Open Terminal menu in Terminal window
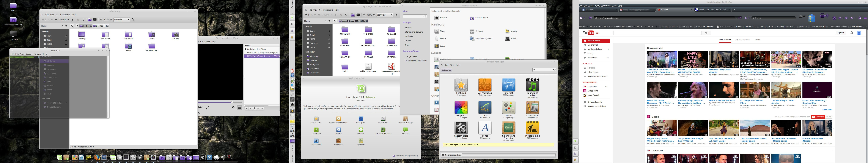This screenshot has height=163, width=868. (37, 54)
